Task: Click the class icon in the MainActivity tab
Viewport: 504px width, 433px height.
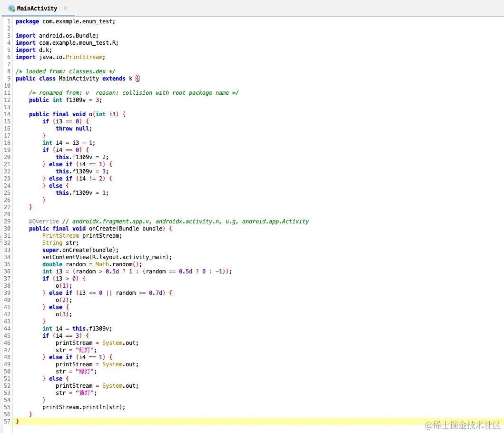Action: 11,9
